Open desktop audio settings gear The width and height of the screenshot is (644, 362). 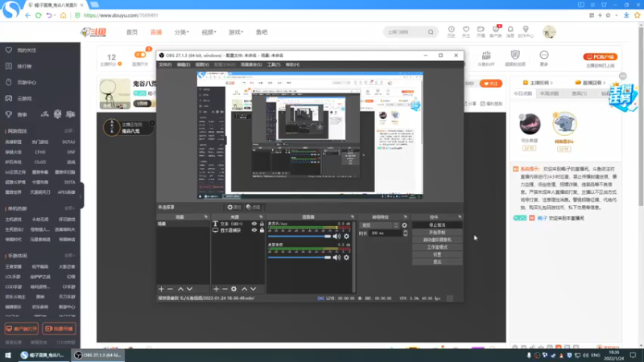346,257
